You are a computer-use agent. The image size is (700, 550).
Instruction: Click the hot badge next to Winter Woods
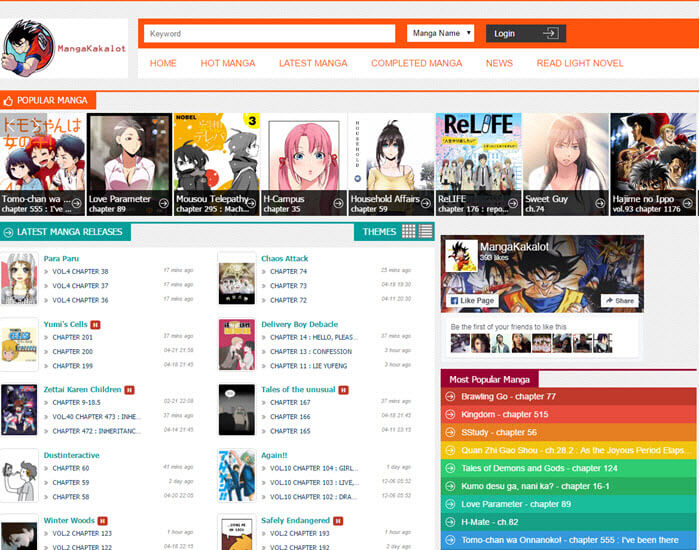pos(102,521)
